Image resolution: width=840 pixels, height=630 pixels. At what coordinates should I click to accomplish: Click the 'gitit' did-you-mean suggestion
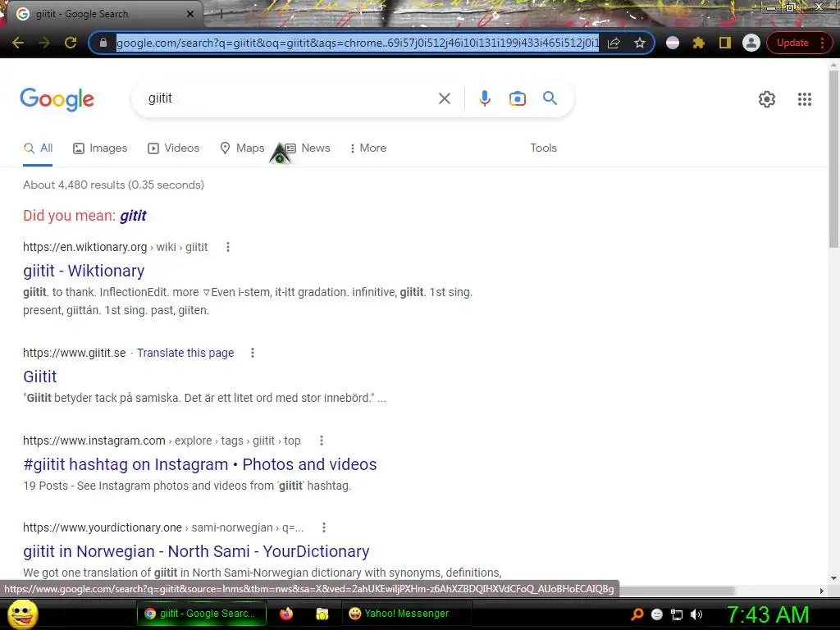tap(133, 216)
